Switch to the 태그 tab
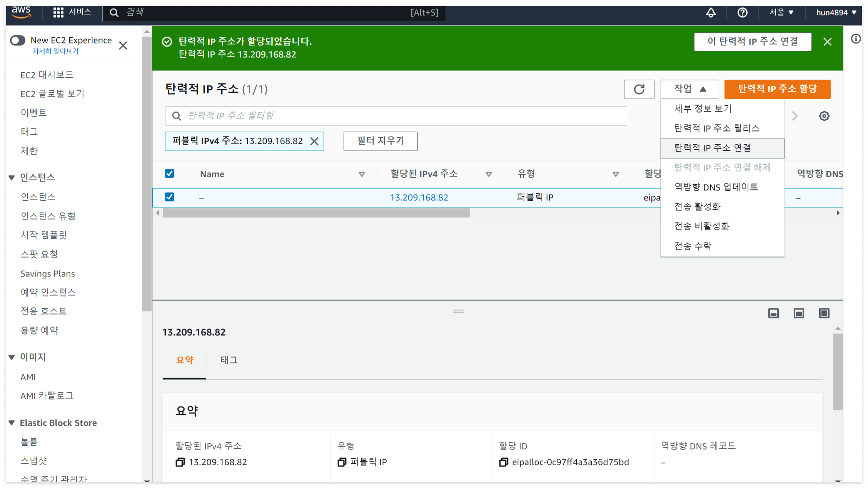 229,360
